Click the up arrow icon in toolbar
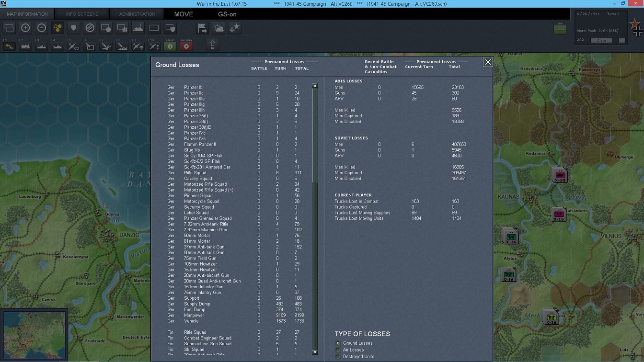This screenshot has width=644, height=362. click(212, 45)
